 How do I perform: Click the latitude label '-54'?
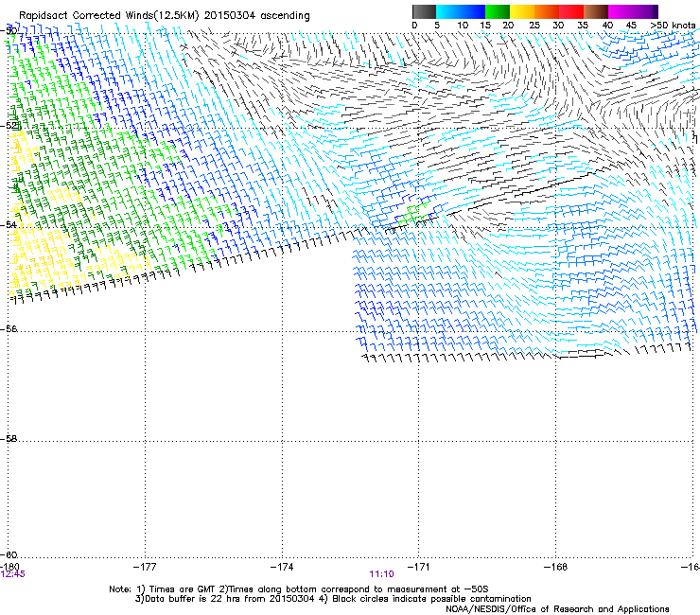point(9,224)
